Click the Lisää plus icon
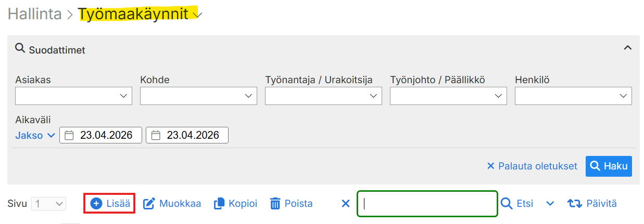 pos(96,204)
